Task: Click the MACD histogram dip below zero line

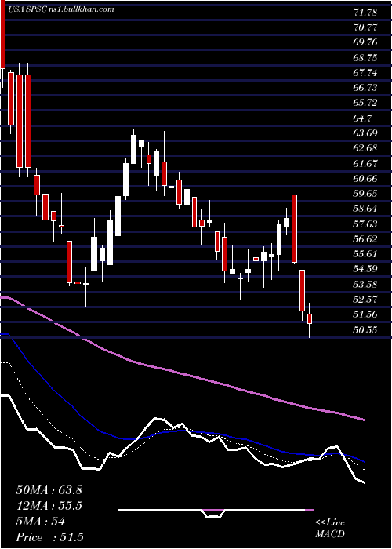Action: pyautogui.click(x=213, y=514)
